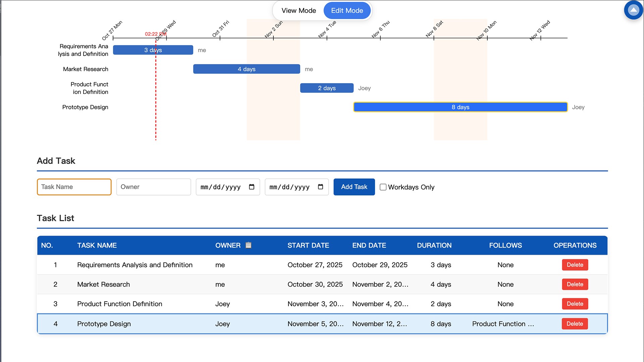Screen dimensions: 644x362
Task: Delete the Market Research task
Action: (575, 284)
